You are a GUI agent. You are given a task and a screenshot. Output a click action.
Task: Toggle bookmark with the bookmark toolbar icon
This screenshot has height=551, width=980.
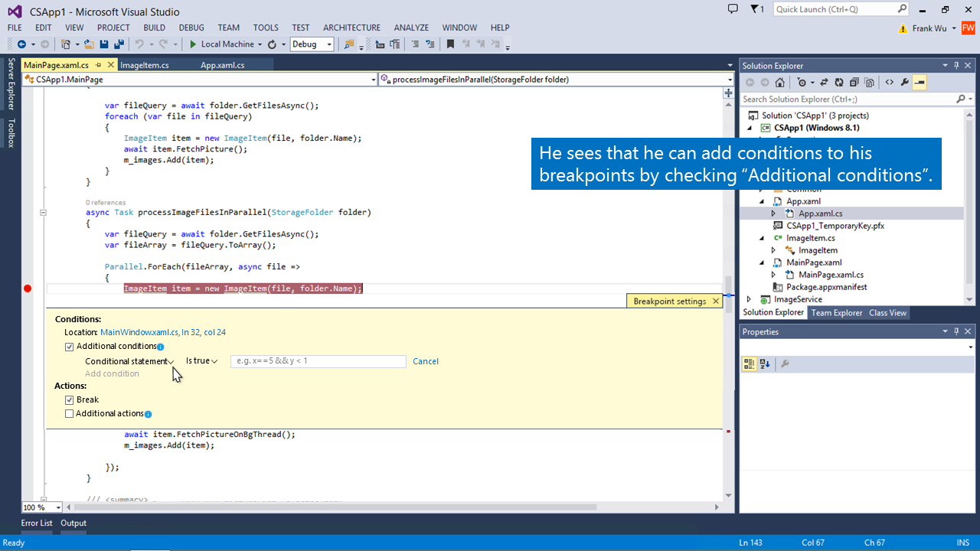[450, 44]
